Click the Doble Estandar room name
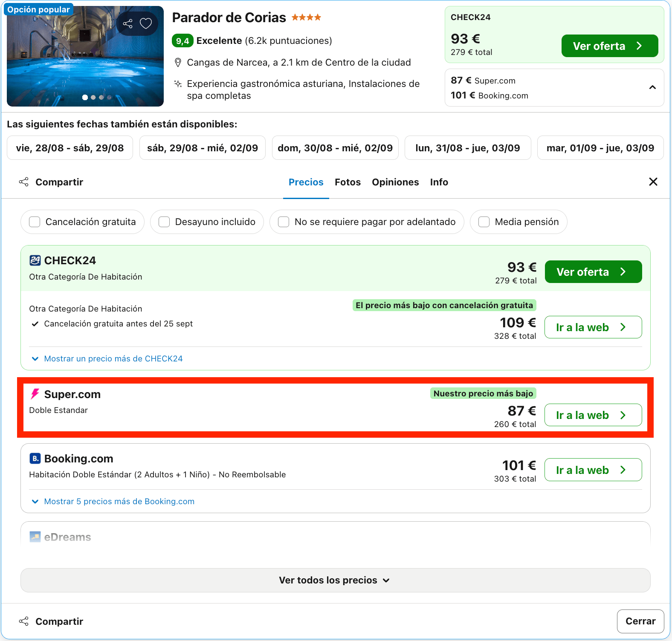 [x=58, y=410]
